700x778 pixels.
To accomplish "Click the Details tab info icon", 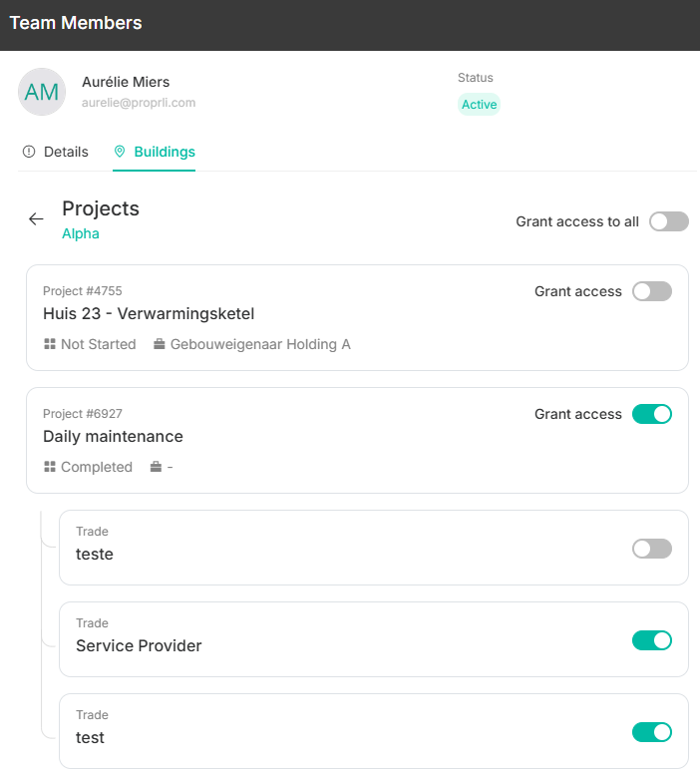I will pos(29,152).
